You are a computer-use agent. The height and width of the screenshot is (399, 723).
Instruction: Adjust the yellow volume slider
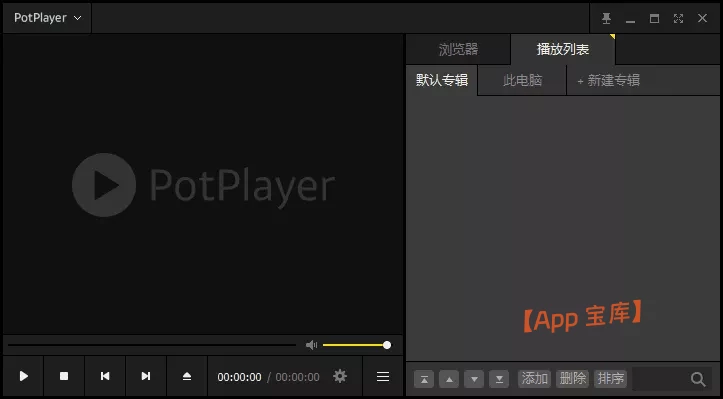[x=356, y=345]
